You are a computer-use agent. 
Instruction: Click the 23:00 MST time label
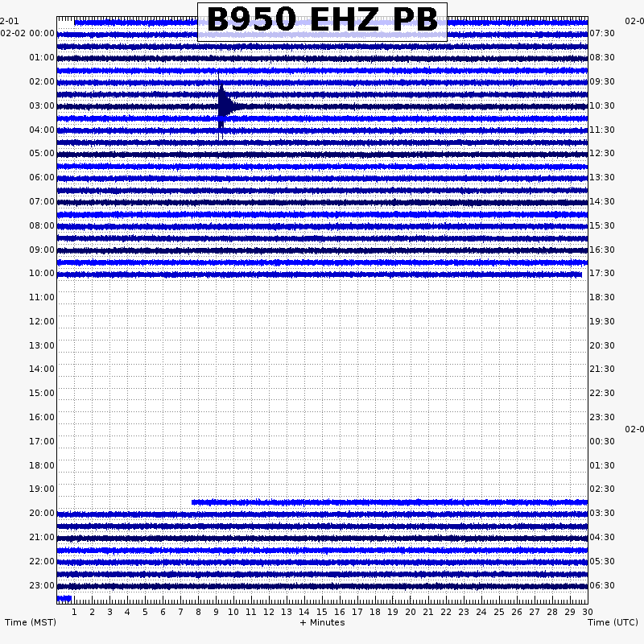tap(42, 586)
